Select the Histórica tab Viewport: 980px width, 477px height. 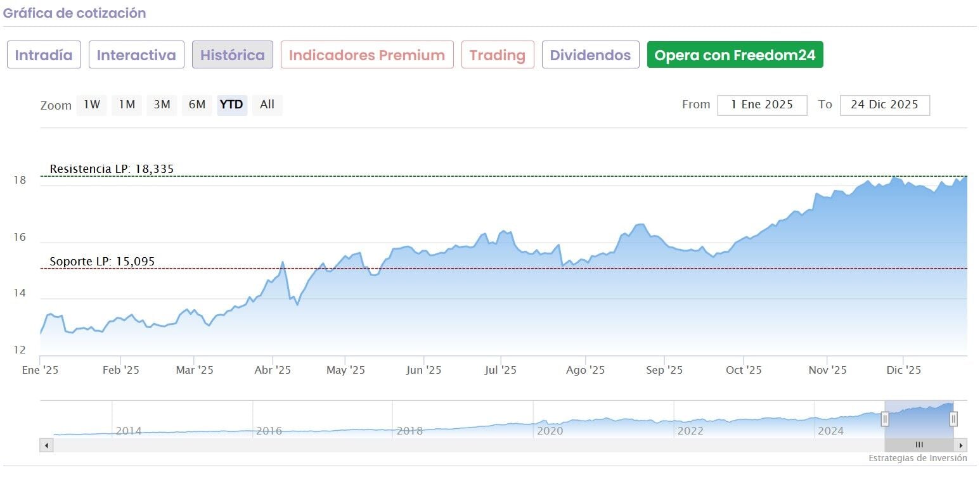pyautogui.click(x=233, y=55)
